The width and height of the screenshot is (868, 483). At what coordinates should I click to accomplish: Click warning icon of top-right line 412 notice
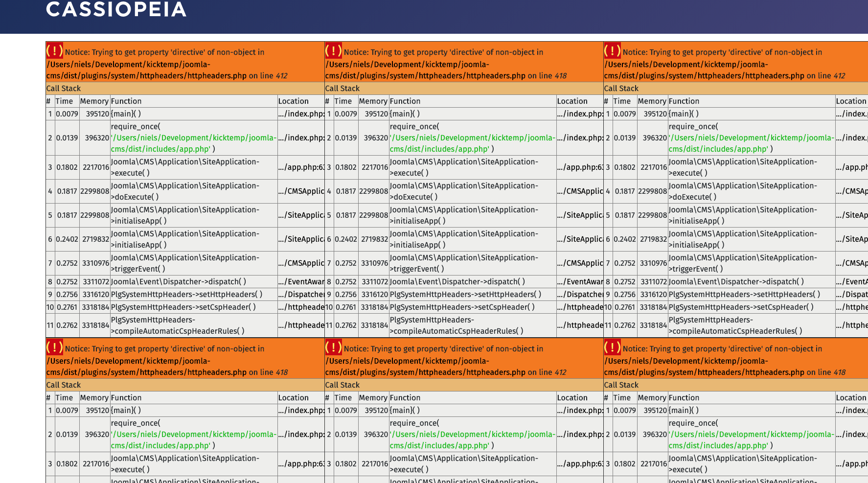(613, 50)
